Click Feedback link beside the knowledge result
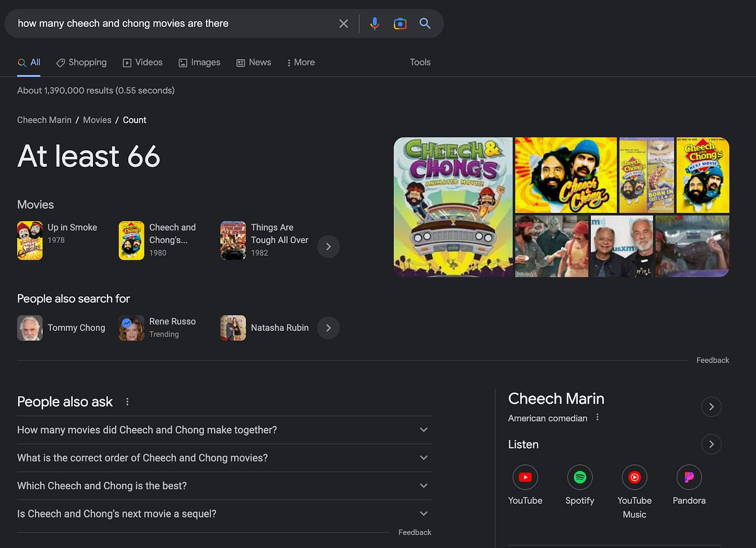This screenshot has width=756, height=548. tap(712, 360)
